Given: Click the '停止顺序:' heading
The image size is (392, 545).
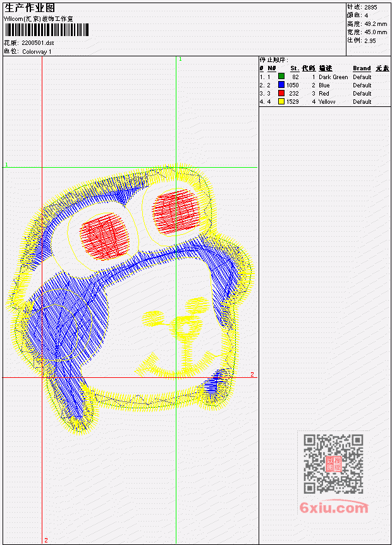Looking at the screenshot, I should pyautogui.click(x=274, y=60).
